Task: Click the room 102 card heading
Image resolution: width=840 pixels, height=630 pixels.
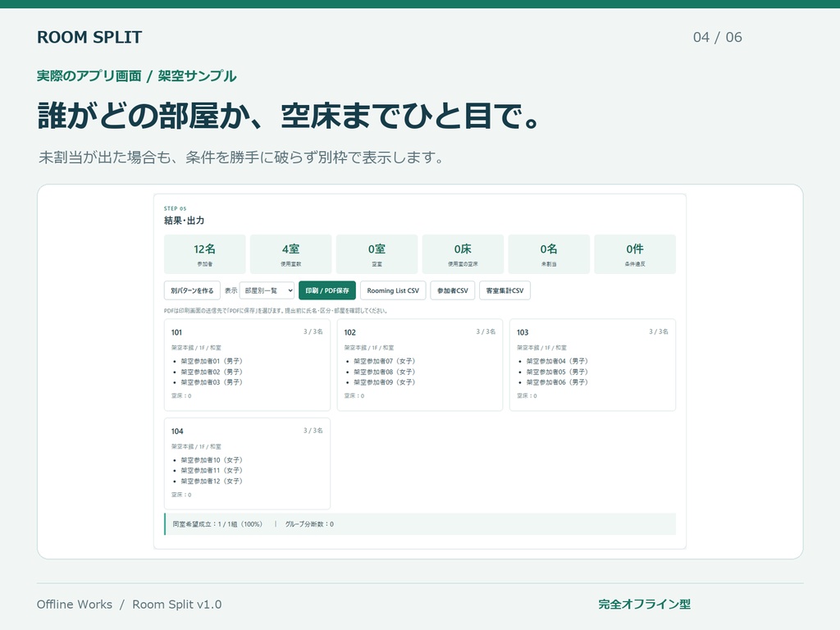Action: tap(349, 332)
